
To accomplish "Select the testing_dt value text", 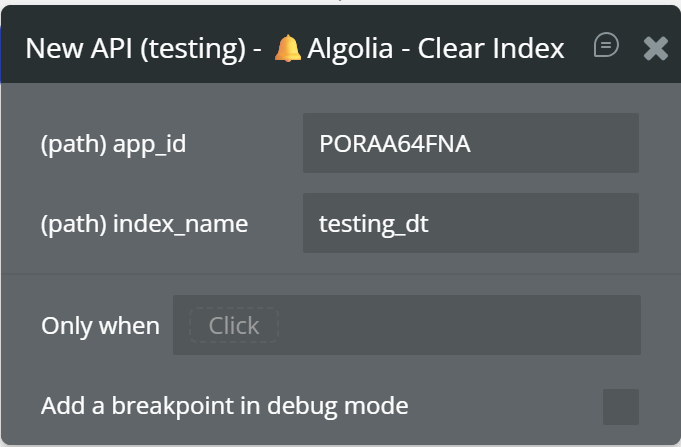I will (373, 224).
